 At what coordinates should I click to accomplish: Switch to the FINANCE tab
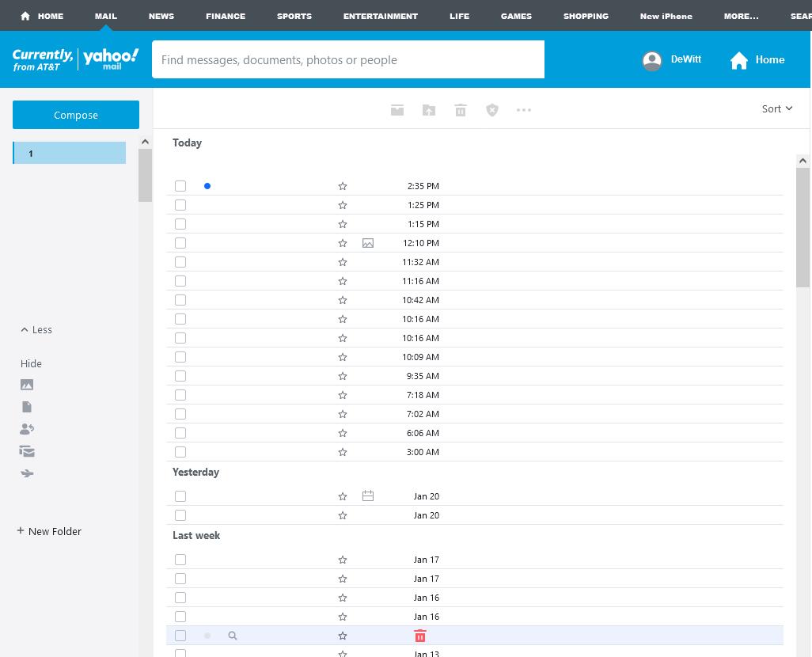coord(226,16)
